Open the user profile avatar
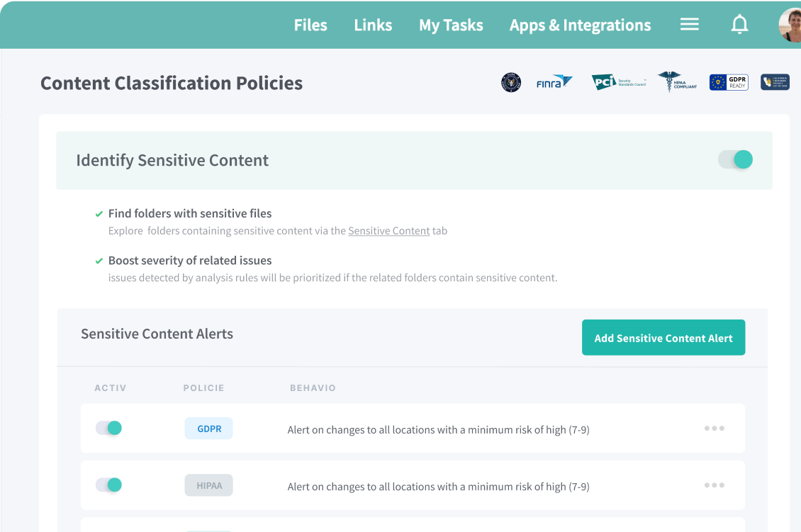The image size is (801, 532). (790, 26)
